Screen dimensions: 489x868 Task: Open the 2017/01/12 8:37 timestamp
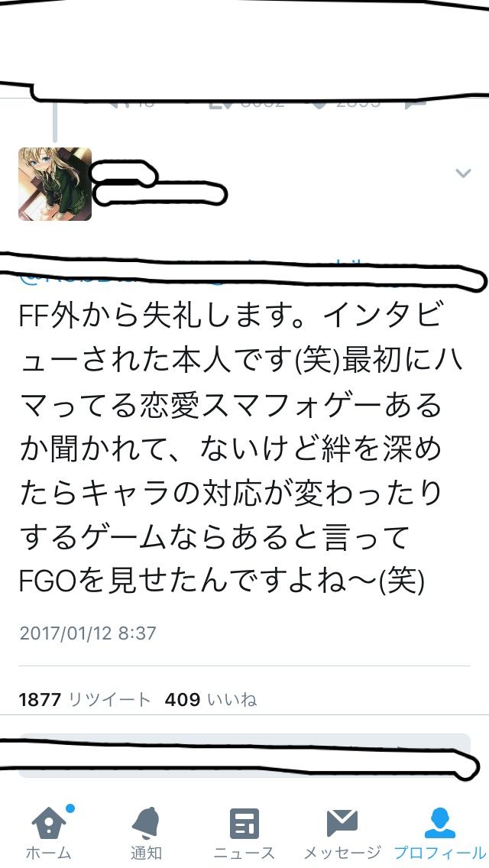88,633
